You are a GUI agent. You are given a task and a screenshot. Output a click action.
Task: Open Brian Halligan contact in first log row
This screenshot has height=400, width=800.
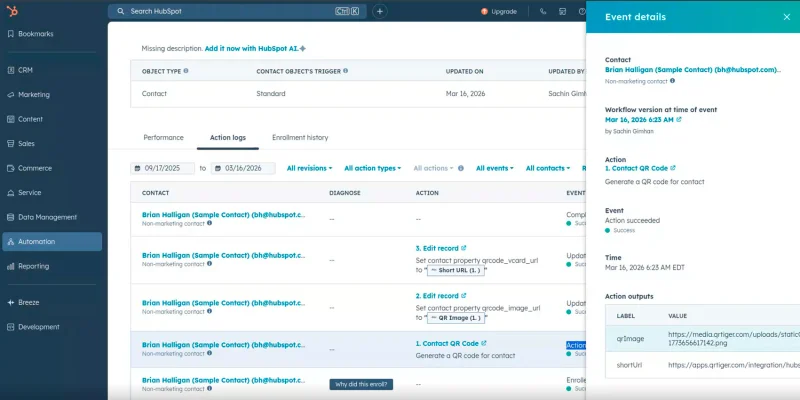point(223,215)
